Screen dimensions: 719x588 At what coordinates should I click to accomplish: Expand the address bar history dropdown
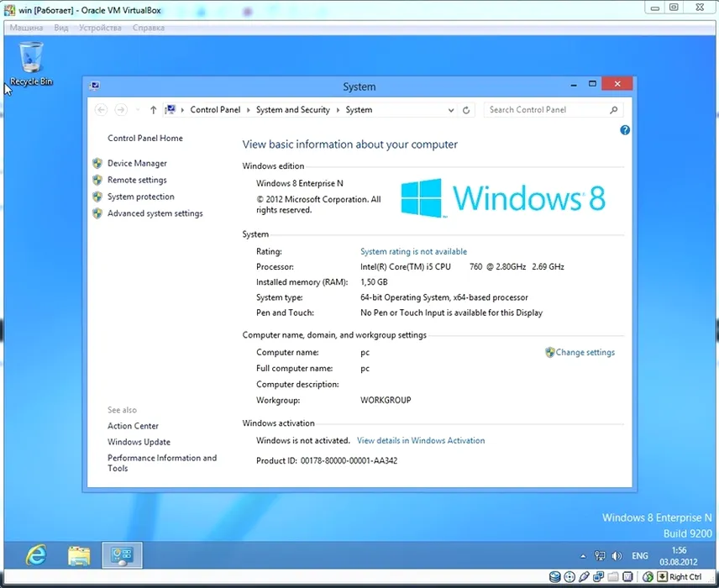451,110
